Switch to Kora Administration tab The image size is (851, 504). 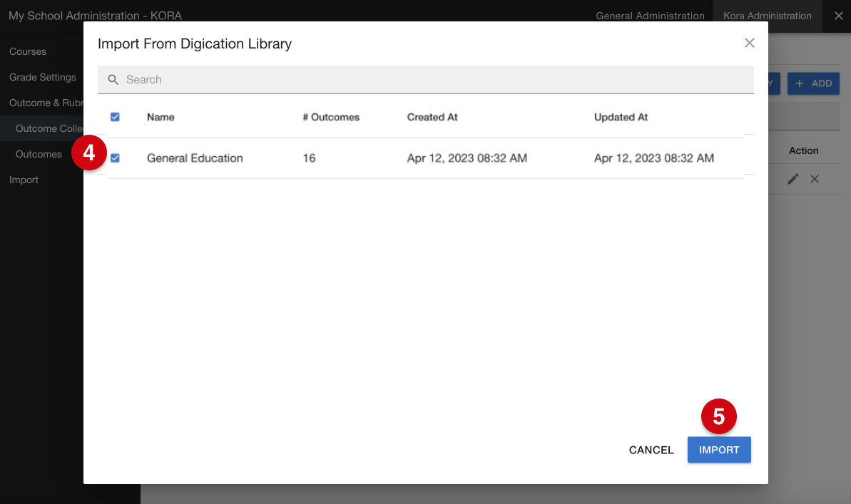768,16
